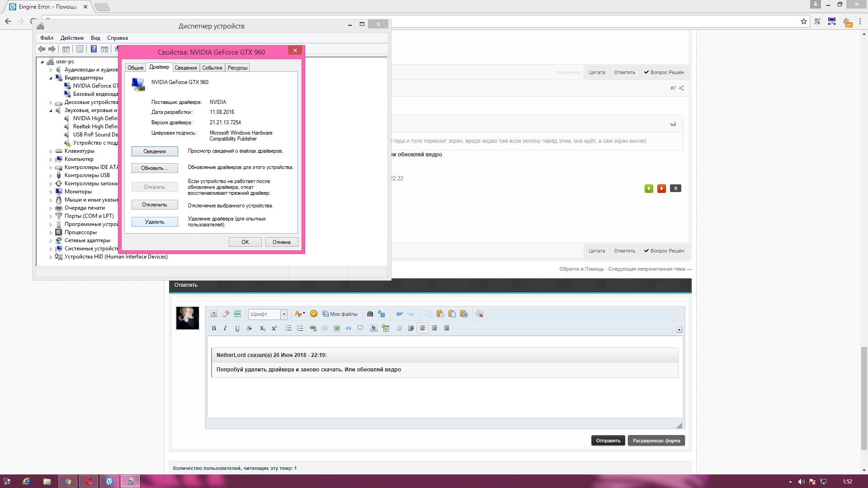Switch to the События tab
The width and height of the screenshot is (868, 488).
(212, 68)
